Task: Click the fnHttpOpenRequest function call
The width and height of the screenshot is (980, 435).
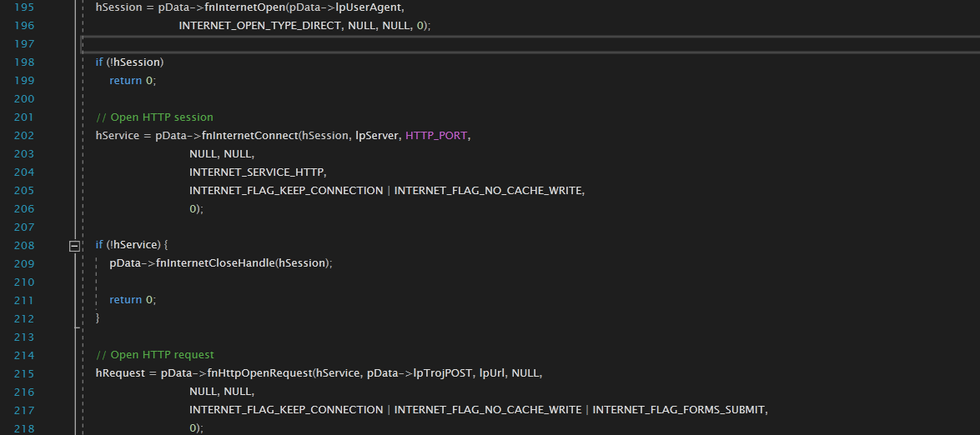Action: click(x=255, y=373)
